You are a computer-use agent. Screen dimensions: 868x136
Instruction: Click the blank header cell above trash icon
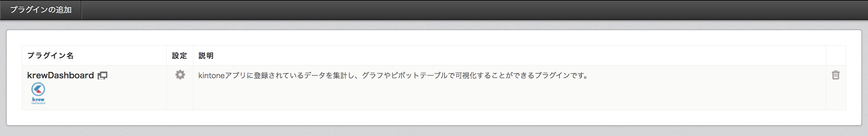click(836, 56)
